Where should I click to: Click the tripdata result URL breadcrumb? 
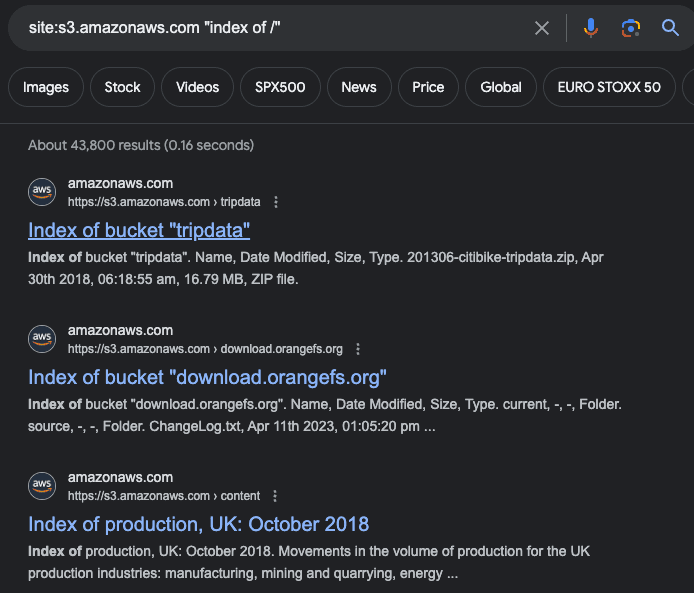[x=164, y=202]
